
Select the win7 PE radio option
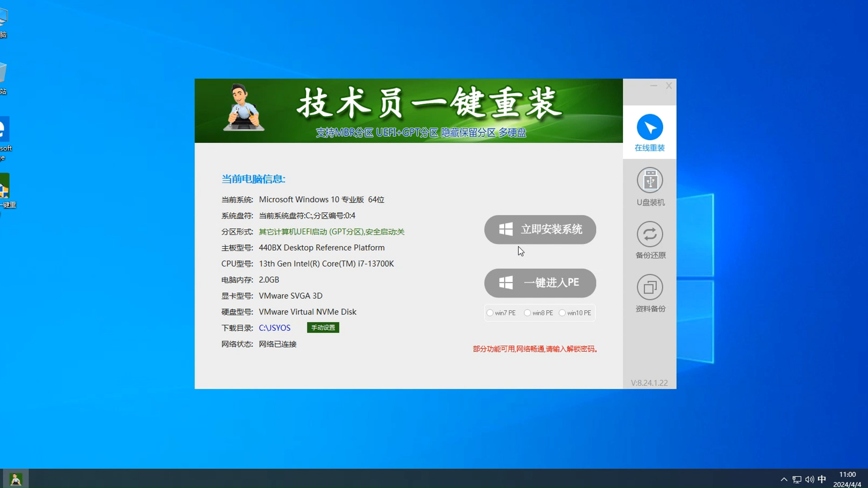(x=501, y=313)
